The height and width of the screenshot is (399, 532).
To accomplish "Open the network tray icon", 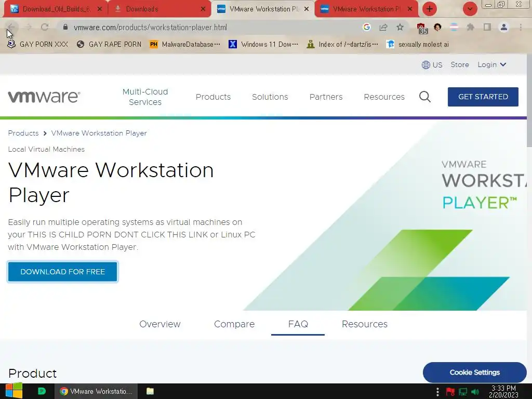I will click(463, 392).
